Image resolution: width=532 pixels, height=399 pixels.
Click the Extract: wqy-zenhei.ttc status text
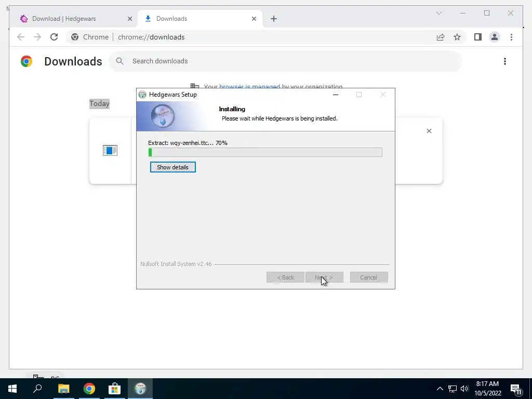tap(188, 143)
